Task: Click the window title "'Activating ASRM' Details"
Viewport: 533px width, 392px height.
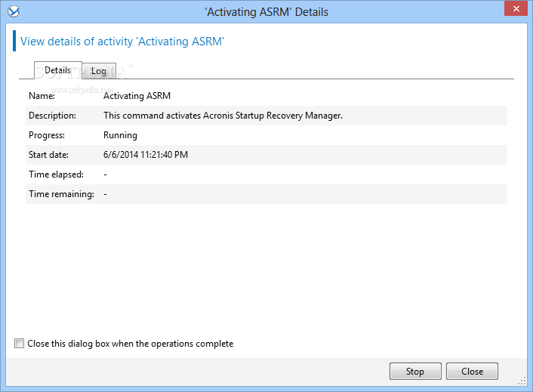Action: 266,12
